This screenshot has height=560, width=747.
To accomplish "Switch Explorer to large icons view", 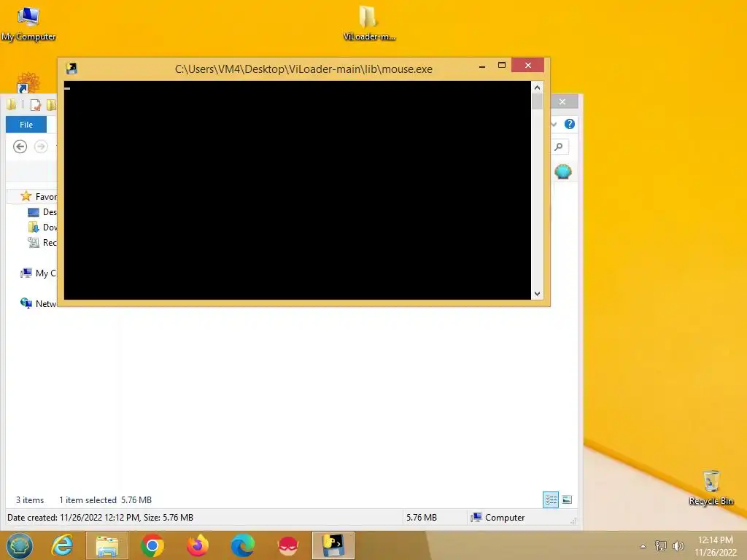I will (567, 499).
